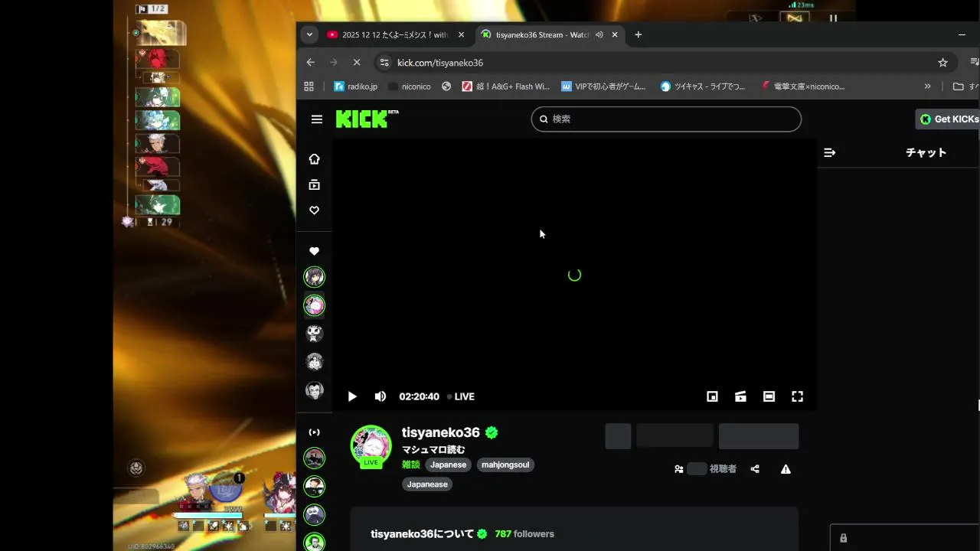980x551 pixels.
Task: Click the game's pause button
Action: click(x=833, y=18)
